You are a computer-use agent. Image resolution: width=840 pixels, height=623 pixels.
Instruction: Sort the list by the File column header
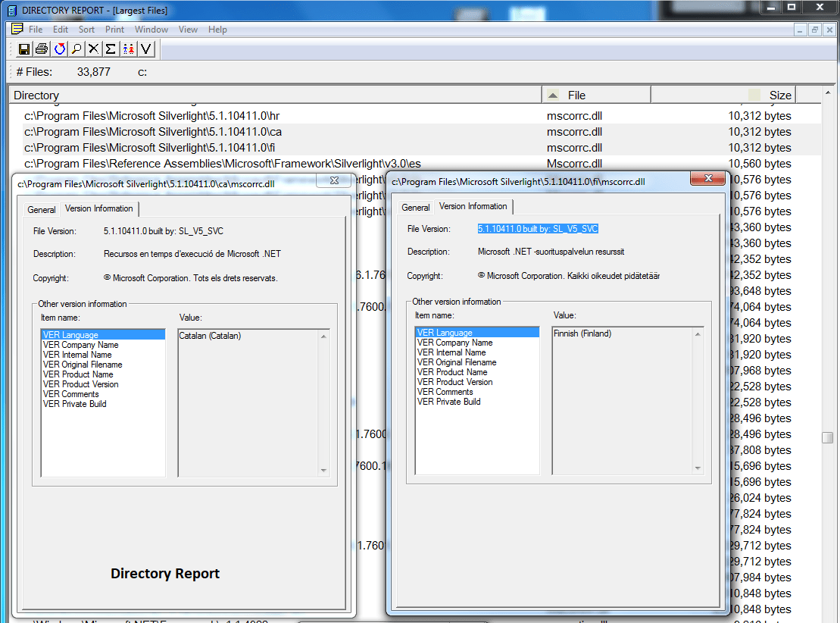(596, 95)
